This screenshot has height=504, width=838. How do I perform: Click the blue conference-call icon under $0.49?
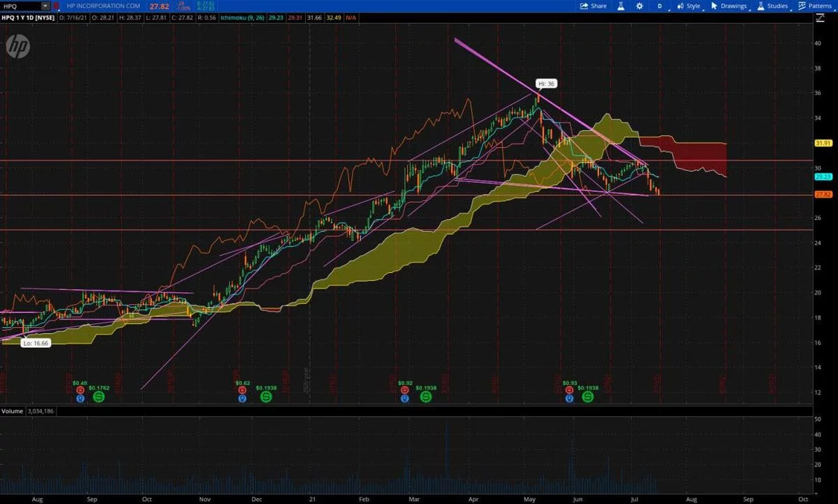pos(80,399)
